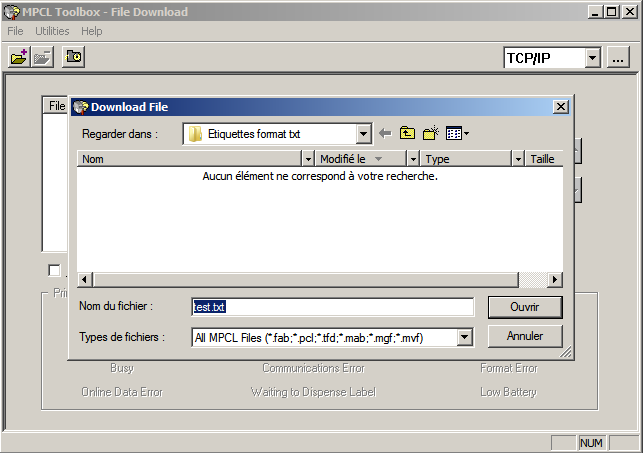Open the Utilities menu

pos(52,31)
